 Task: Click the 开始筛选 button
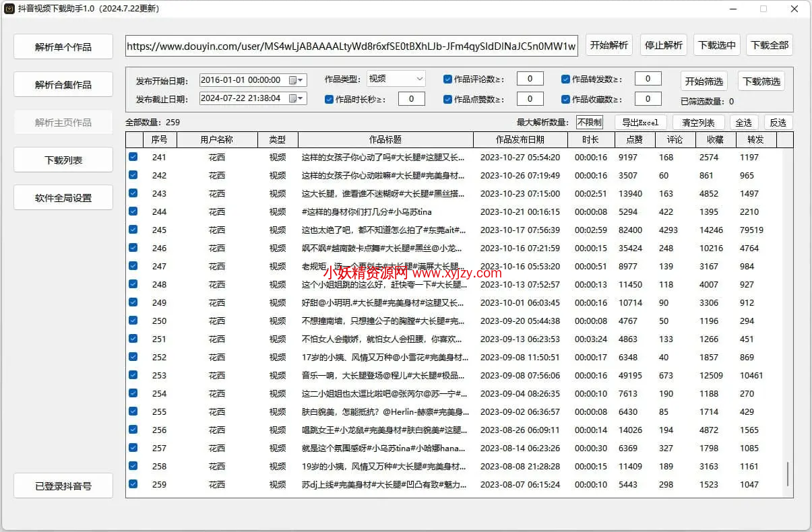pos(704,81)
